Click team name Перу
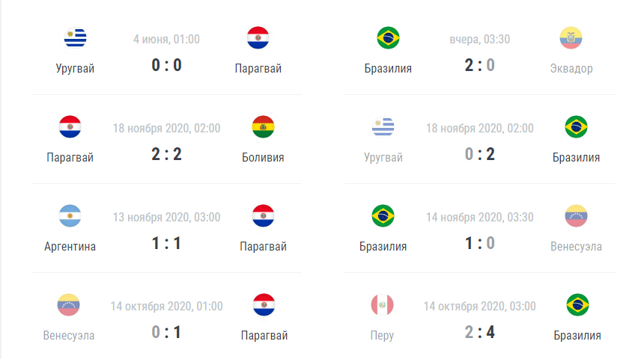 pos(382,336)
